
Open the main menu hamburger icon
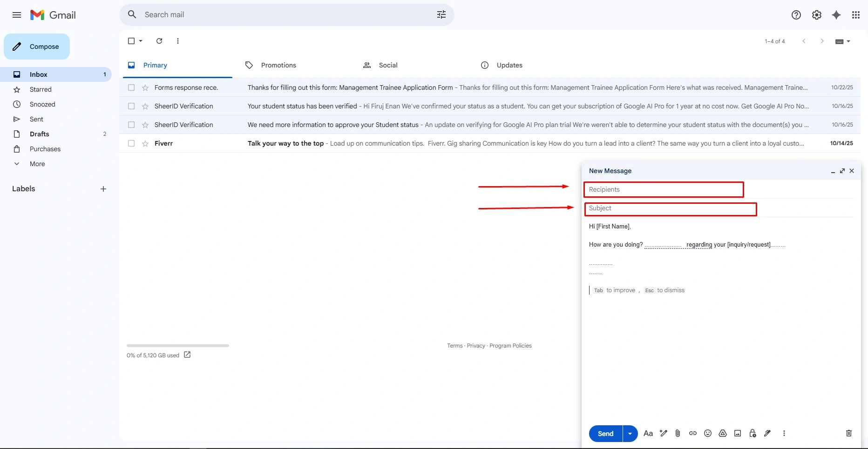tap(17, 15)
